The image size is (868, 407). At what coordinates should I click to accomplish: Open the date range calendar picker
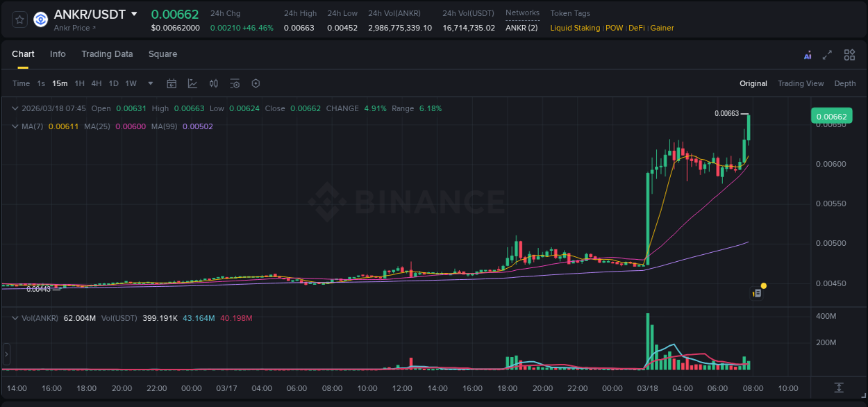click(x=172, y=83)
